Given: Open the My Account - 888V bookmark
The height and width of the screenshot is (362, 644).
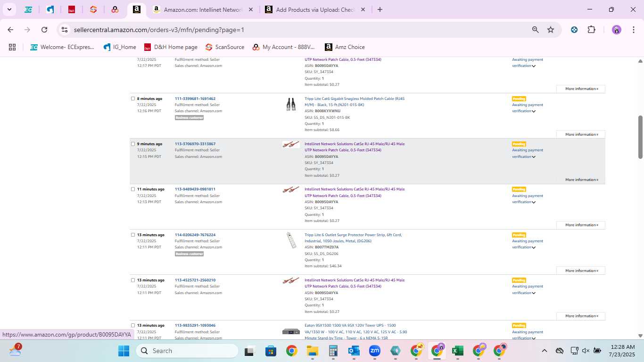Looking at the screenshot, I should point(283,47).
